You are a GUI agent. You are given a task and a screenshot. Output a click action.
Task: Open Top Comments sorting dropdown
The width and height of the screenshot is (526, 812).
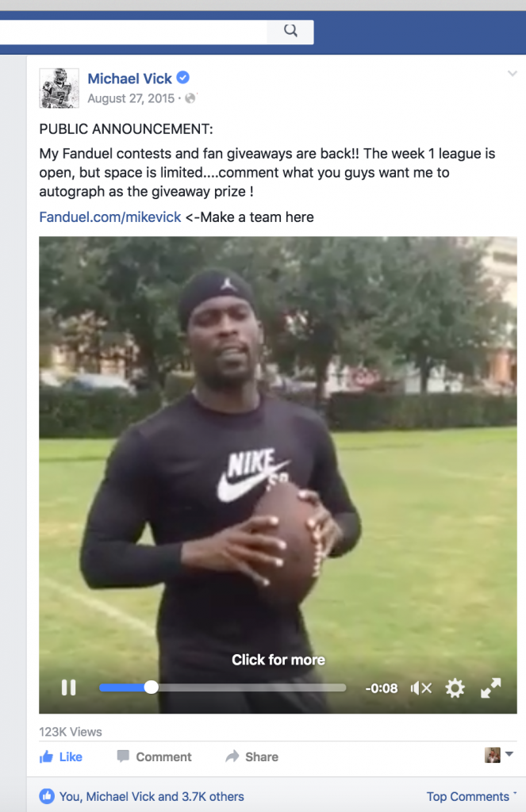(471, 796)
